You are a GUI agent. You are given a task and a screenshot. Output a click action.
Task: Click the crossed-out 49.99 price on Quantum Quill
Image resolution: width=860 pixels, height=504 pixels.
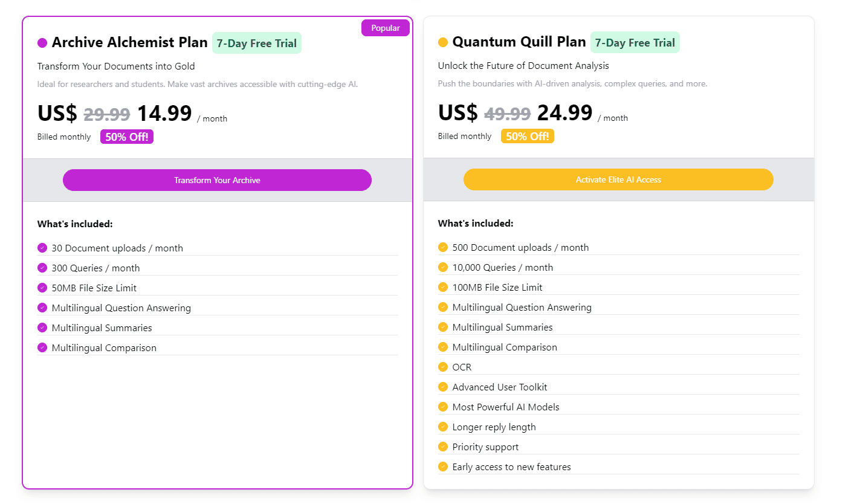point(508,113)
